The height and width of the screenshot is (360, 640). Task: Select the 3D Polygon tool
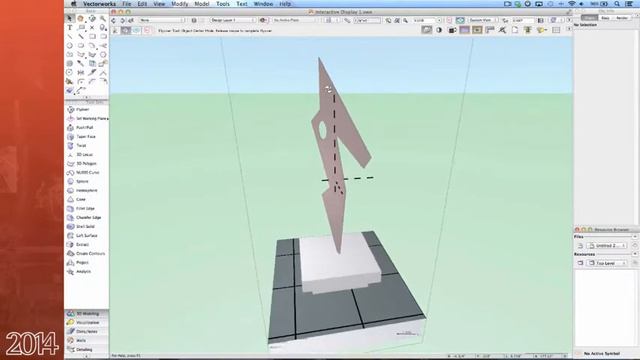(x=87, y=163)
